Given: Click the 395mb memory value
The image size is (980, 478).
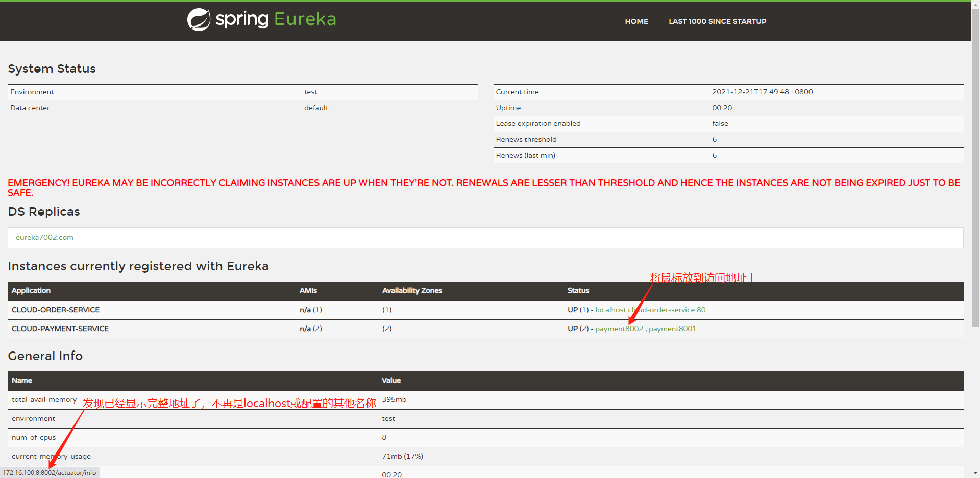Looking at the screenshot, I should (x=394, y=399).
